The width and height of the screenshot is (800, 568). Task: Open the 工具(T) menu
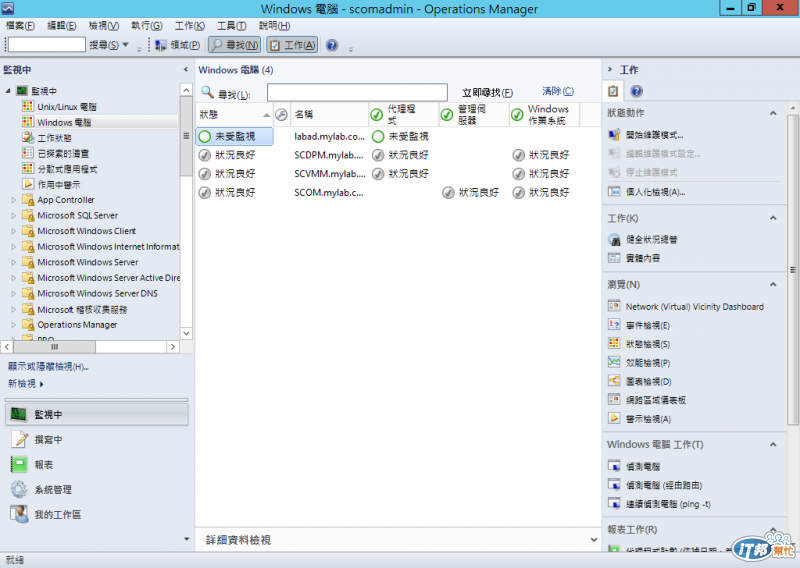point(232,26)
